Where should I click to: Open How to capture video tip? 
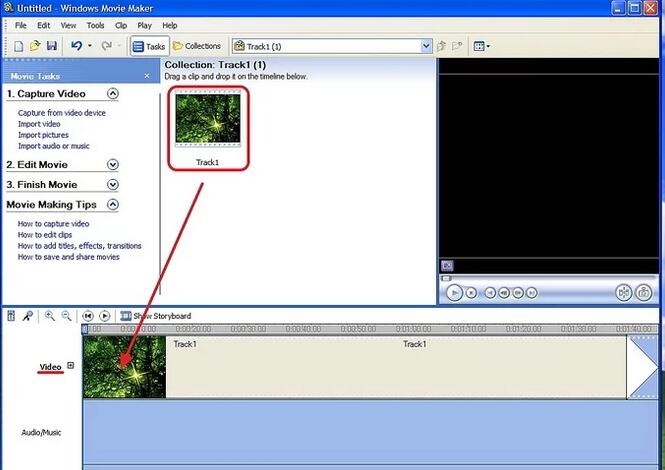pos(53,224)
